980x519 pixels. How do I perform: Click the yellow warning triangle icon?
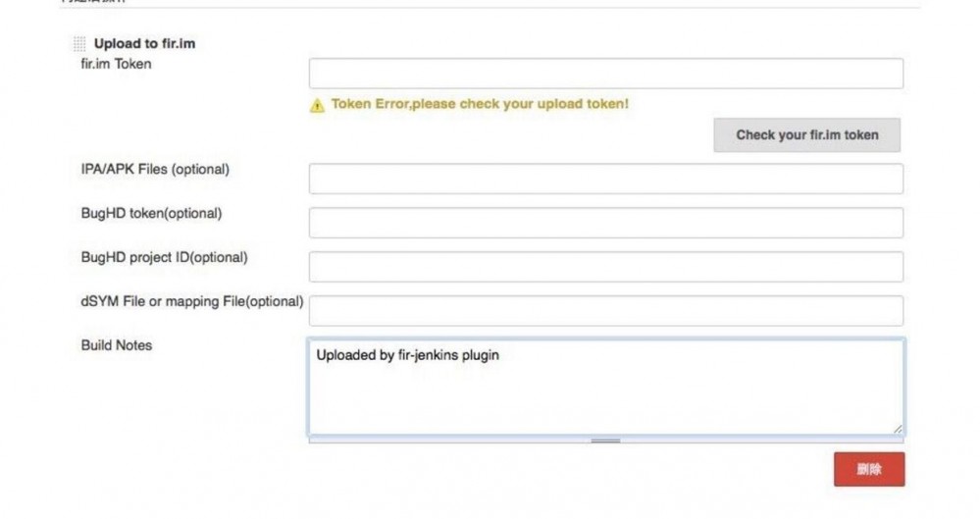(317, 106)
